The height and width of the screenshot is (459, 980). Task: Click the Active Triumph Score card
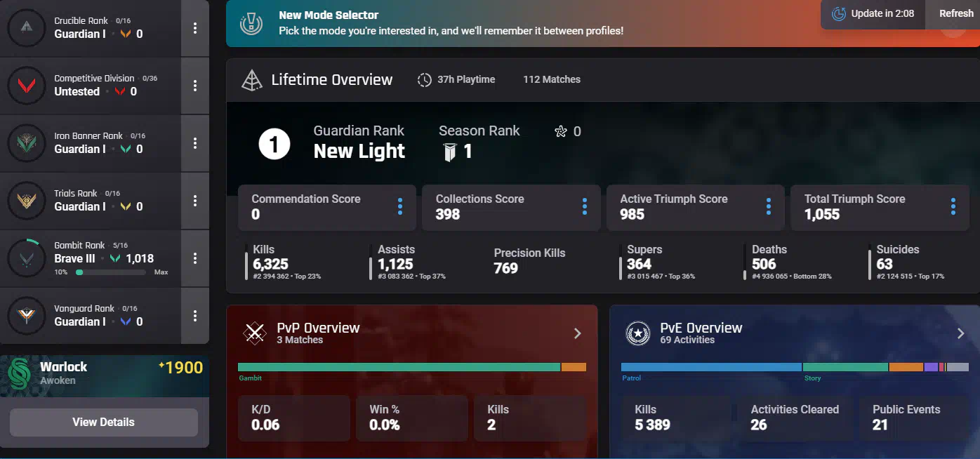[x=696, y=208]
